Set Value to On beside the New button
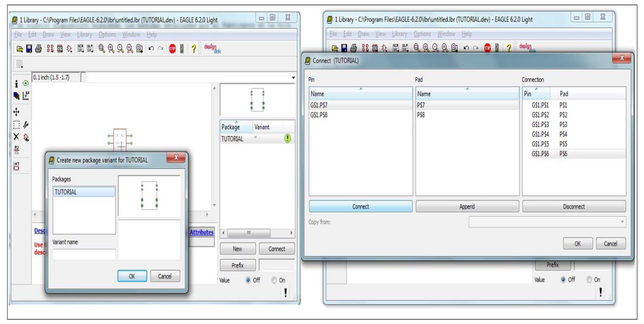644x324 pixels. [x=274, y=280]
